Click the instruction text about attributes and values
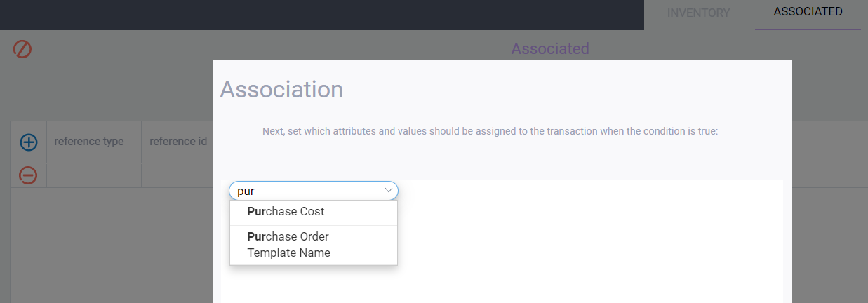Screen dimensions: 868x303 point(490,131)
